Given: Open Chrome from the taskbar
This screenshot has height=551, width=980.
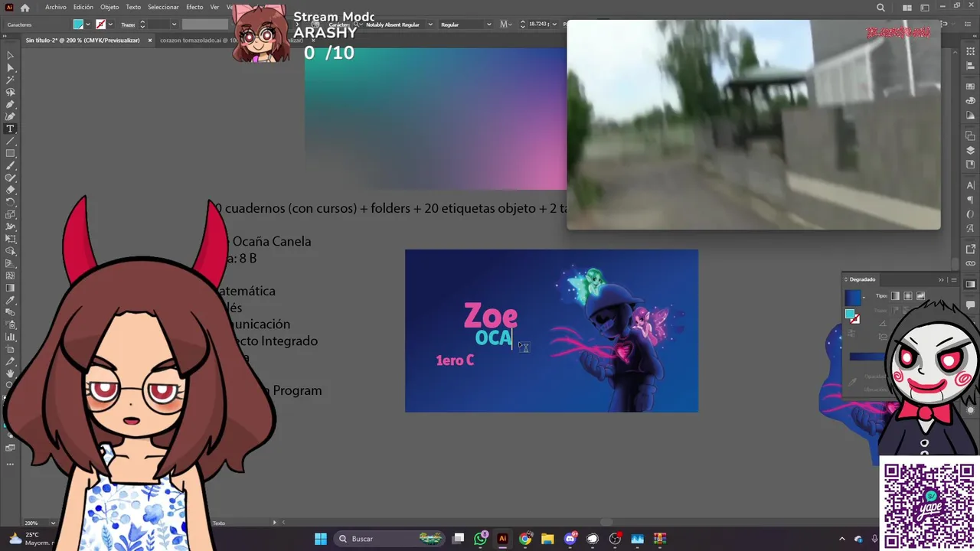Looking at the screenshot, I should point(525,539).
